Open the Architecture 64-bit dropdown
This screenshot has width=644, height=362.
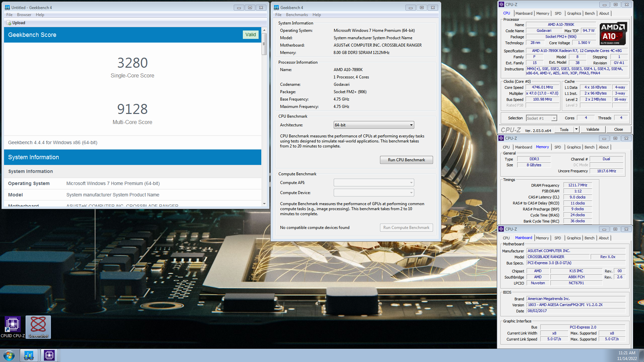[374, 125]
